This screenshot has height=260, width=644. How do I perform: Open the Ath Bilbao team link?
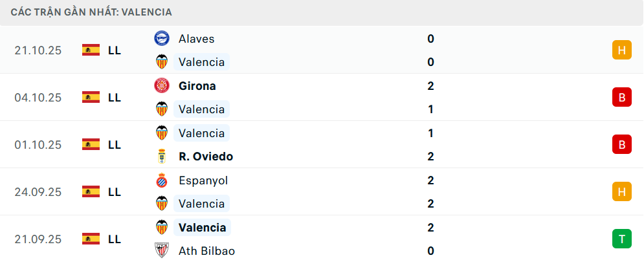click(206, 251)
